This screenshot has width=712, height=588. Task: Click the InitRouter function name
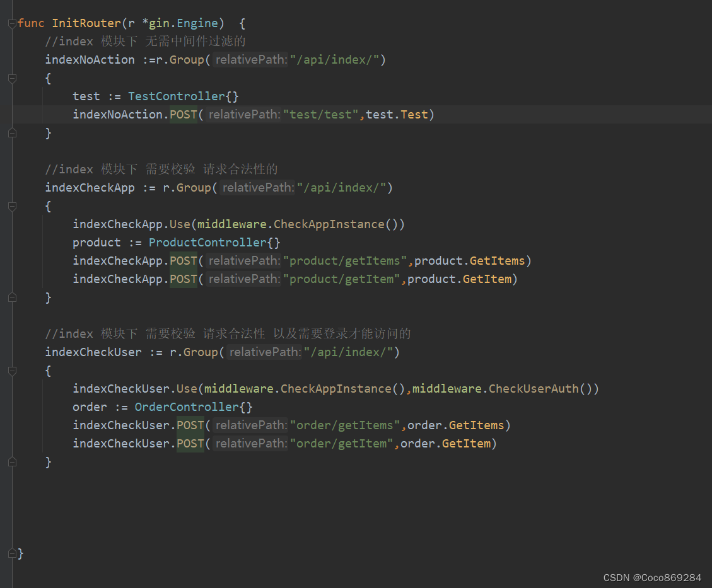pyautogui.click(x=86, y=23)
